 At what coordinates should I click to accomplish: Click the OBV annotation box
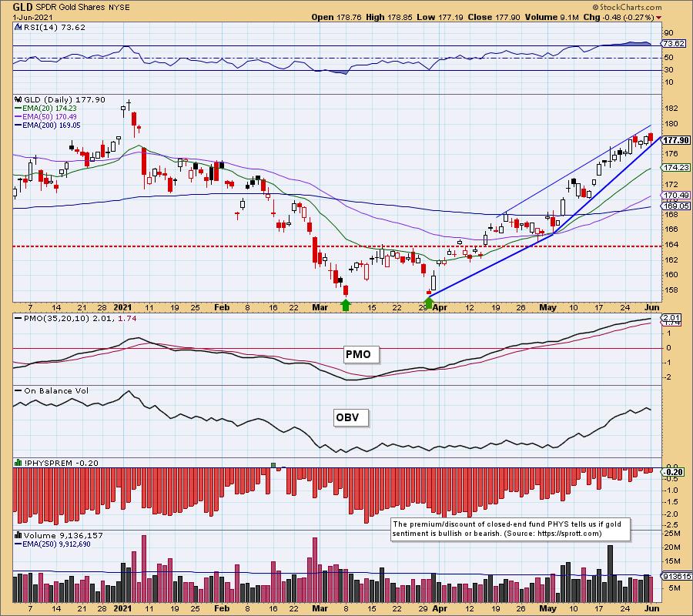pos(350,417)
